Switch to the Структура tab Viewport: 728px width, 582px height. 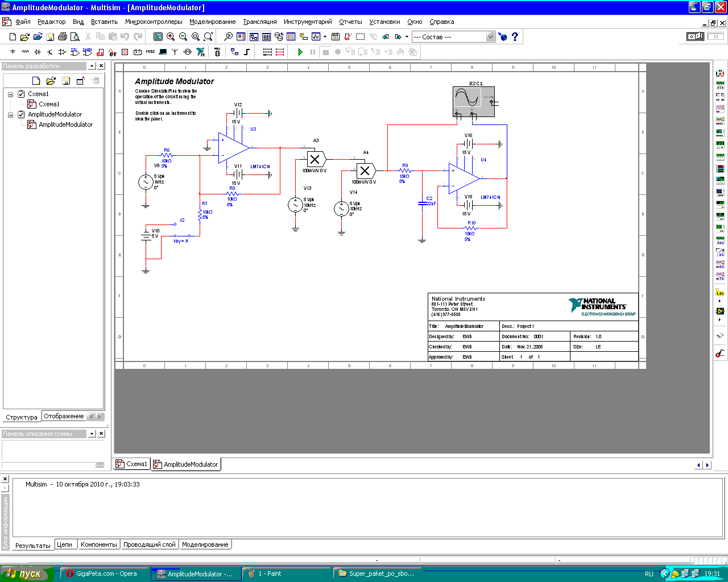(x=22, y=417)
